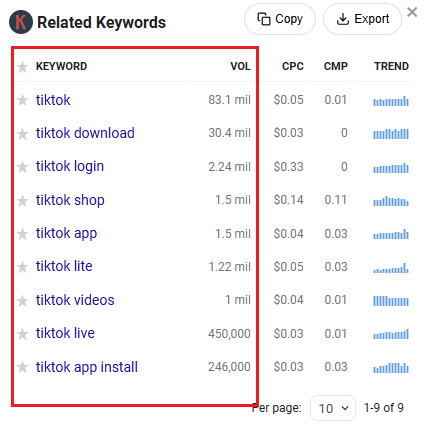
Task: View trend chart for 'tiktok videos'
Action: point(391,301)
